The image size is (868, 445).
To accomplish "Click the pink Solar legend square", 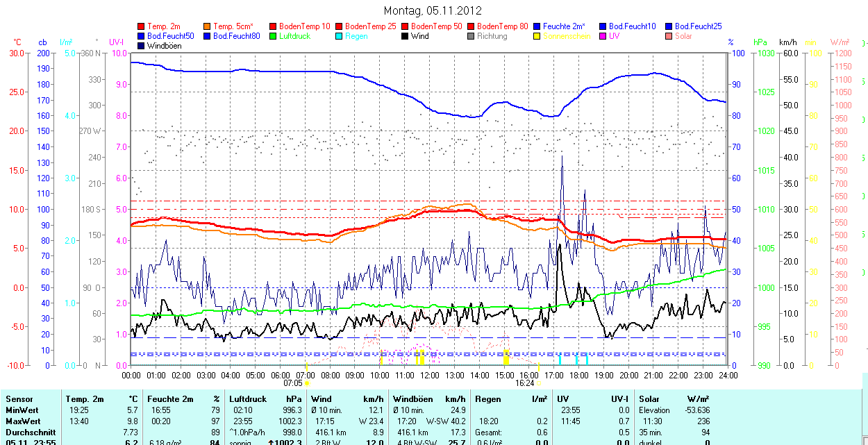I will pyautogui.click(x=669, y=36).
